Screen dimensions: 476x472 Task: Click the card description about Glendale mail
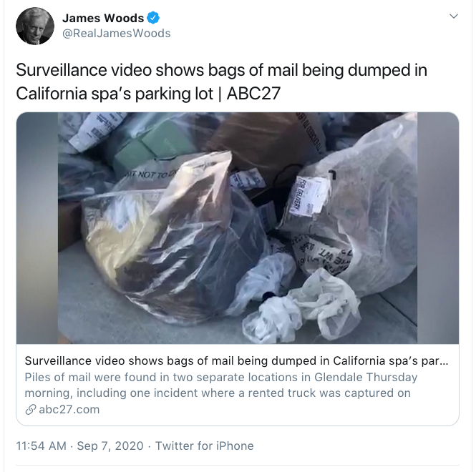(221, 385)
